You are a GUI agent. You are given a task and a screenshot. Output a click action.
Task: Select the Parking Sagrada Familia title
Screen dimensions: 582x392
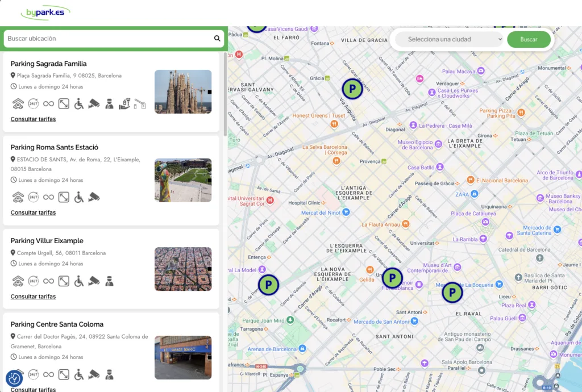pyautogui.click(x=49, y=64)
